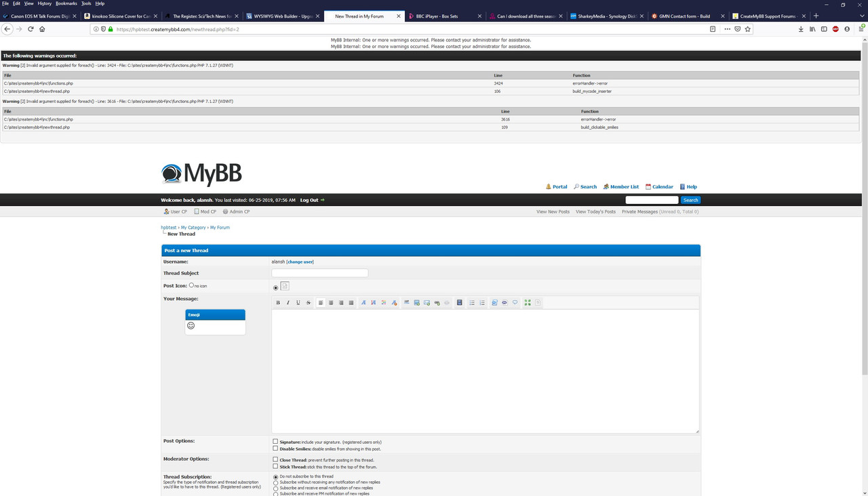868x496 pixels.
Task: Select 'Do not subscribe to this thread'
Action: pos(275,477)
